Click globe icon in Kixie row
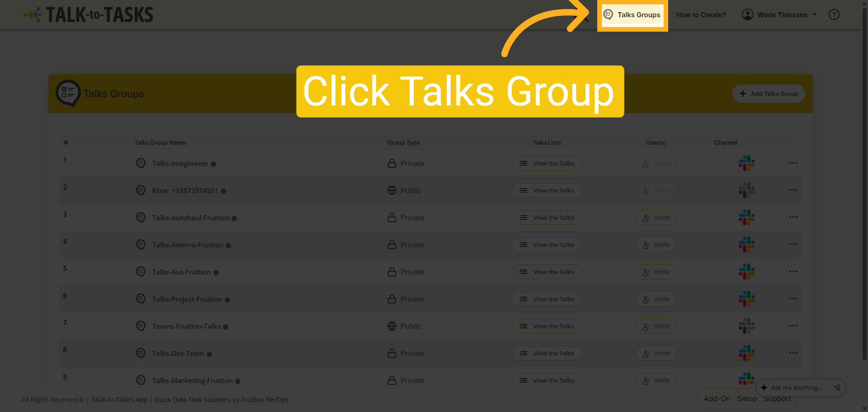Viewport: 868px width, 412px height. click(392, 190)
